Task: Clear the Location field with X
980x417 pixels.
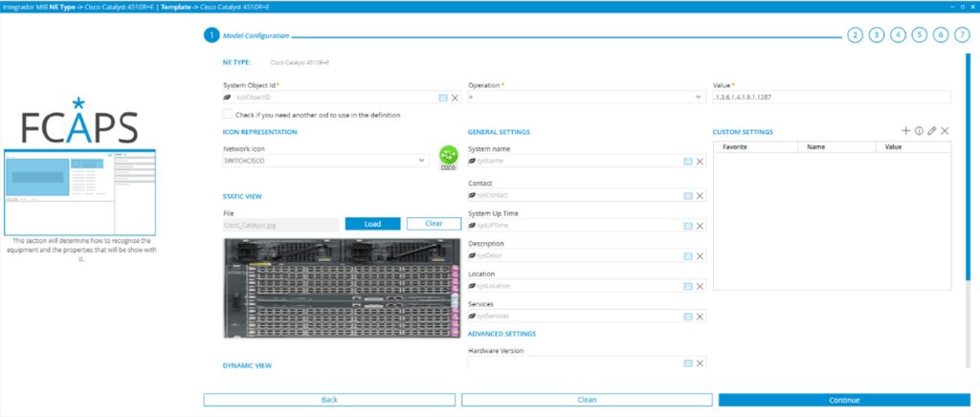Action: 700,286
